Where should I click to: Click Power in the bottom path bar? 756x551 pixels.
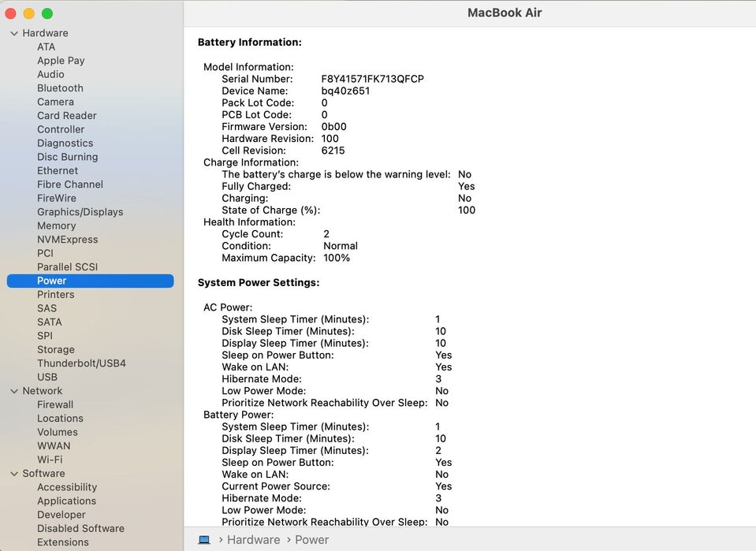coord(311,539)
